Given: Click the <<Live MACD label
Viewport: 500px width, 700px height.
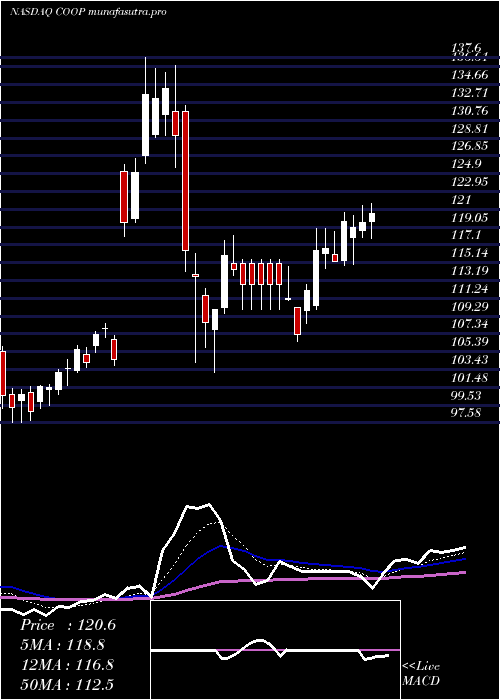Looking at the screenshot, I should (421, 674).
